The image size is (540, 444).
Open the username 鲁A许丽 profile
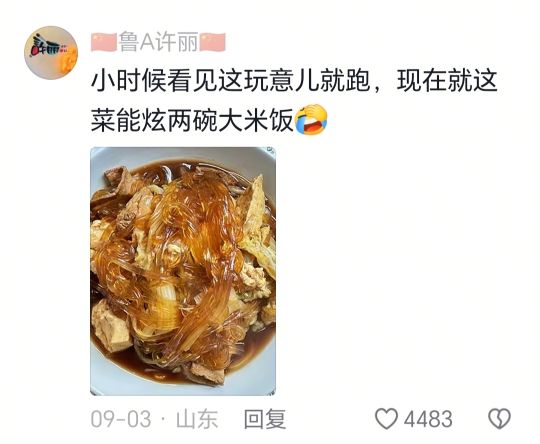158,42
